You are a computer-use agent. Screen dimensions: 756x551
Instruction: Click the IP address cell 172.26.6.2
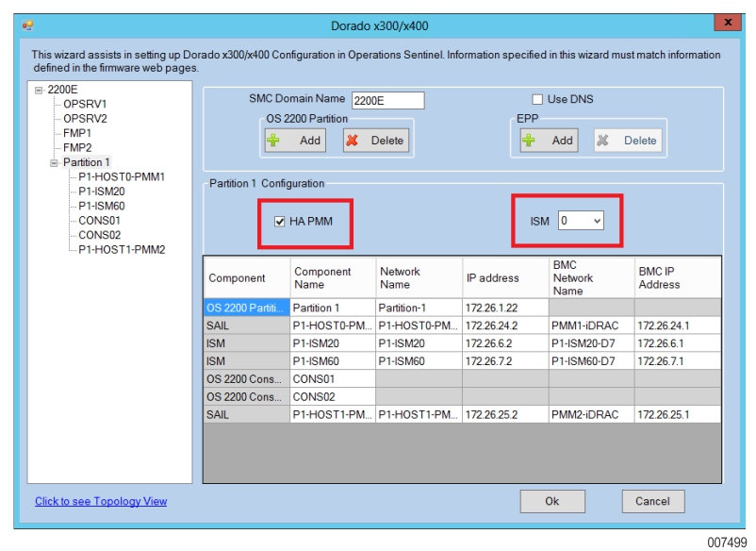tap(505, 343)
